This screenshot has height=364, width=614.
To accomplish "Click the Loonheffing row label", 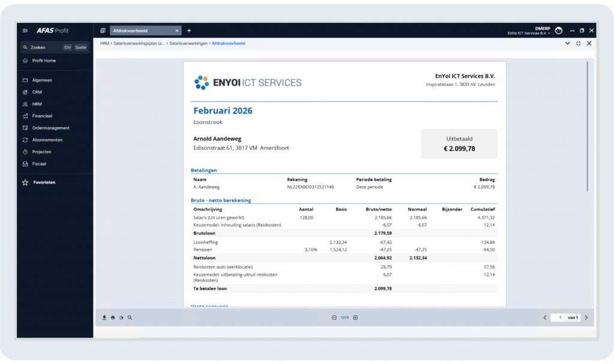I will tap(206, 242).
